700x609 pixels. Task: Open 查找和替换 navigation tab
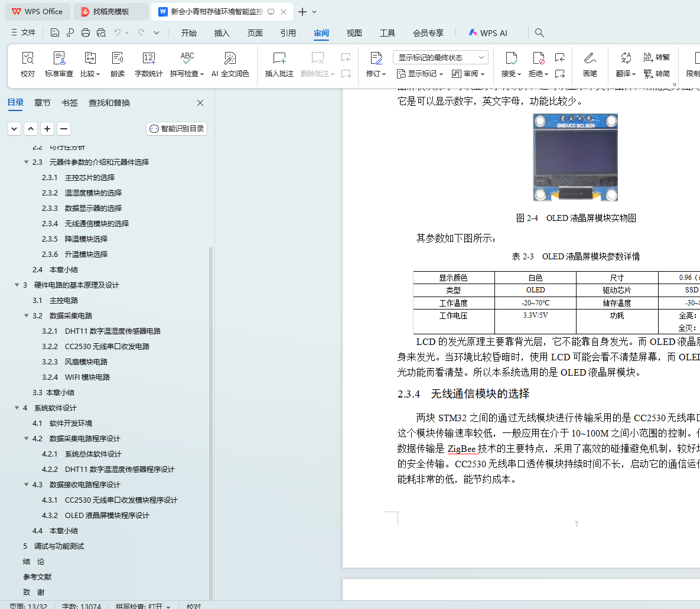coord(109,103)
